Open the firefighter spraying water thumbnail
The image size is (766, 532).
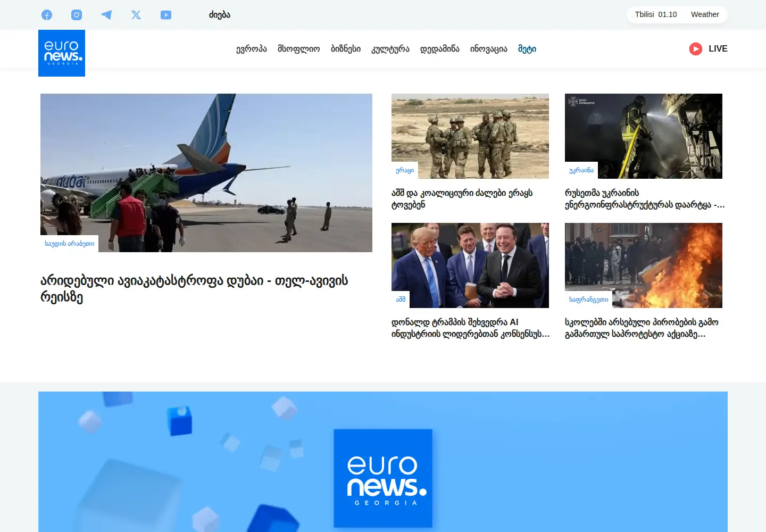point(644,136)
